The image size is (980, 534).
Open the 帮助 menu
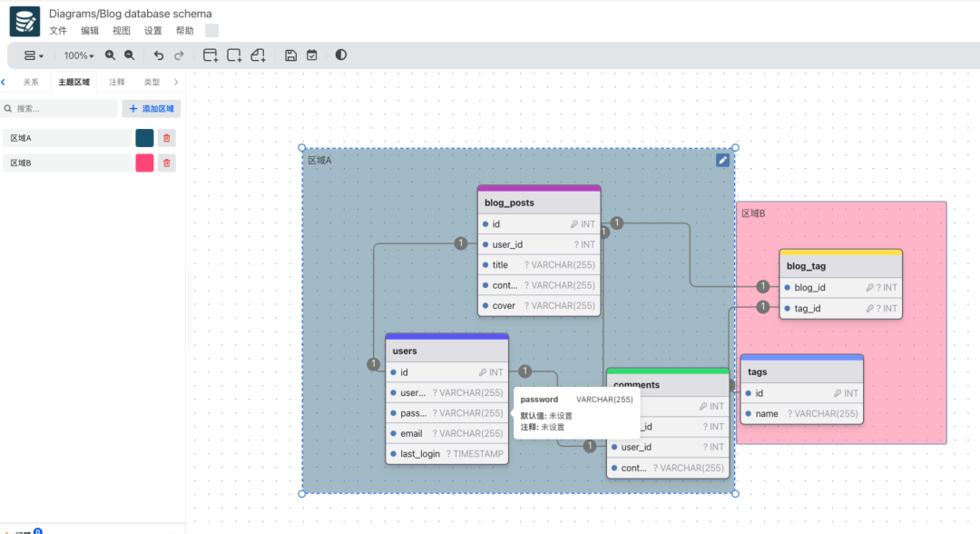tap(184, 31)
